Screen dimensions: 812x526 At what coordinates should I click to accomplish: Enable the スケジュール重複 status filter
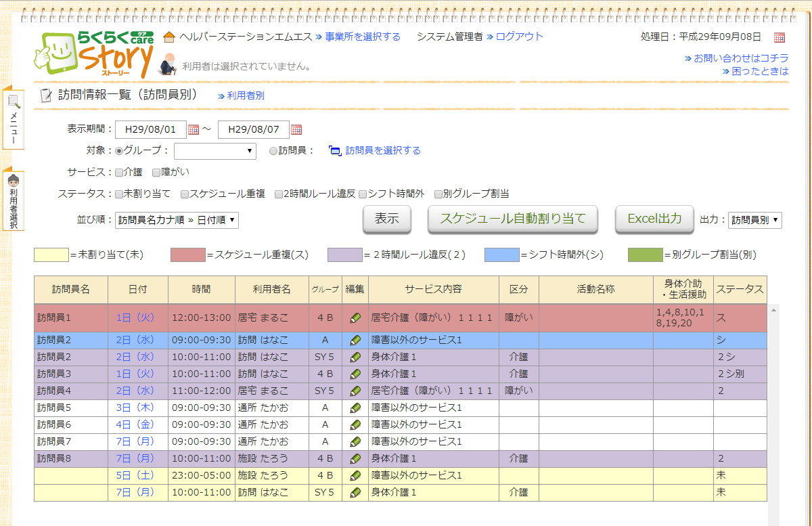pos(185,194)
